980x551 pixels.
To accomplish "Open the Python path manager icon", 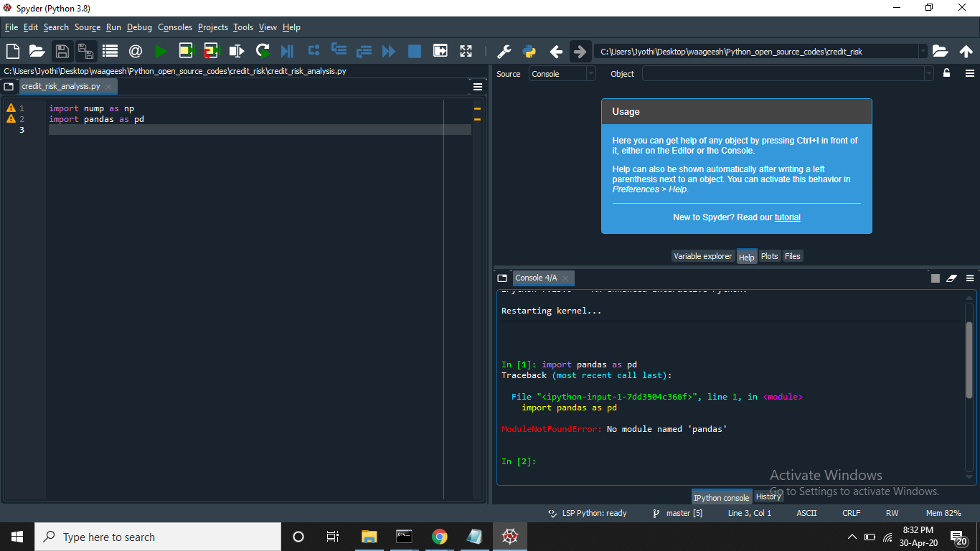I will pos(529,51).
